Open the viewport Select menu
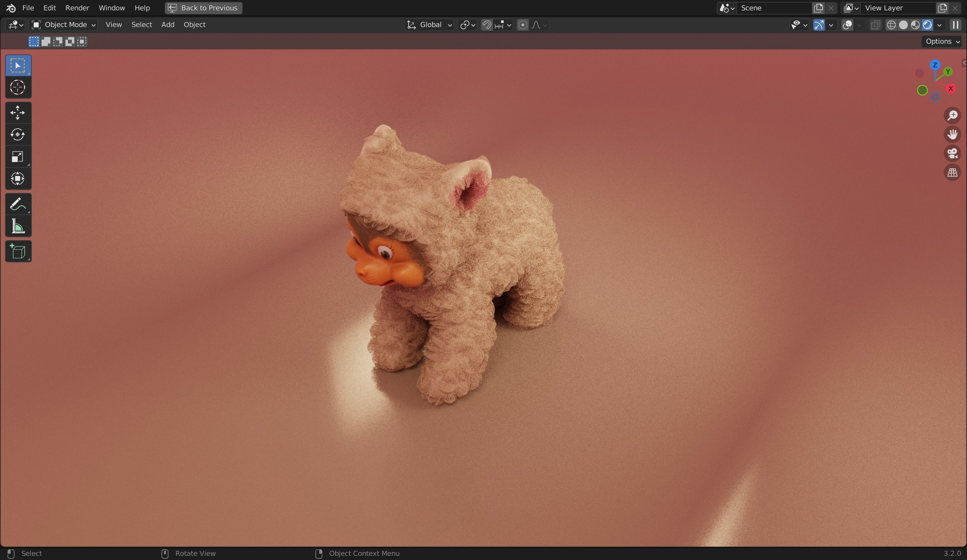This screenshot has width=967, height=560. [x=142, y=25]
